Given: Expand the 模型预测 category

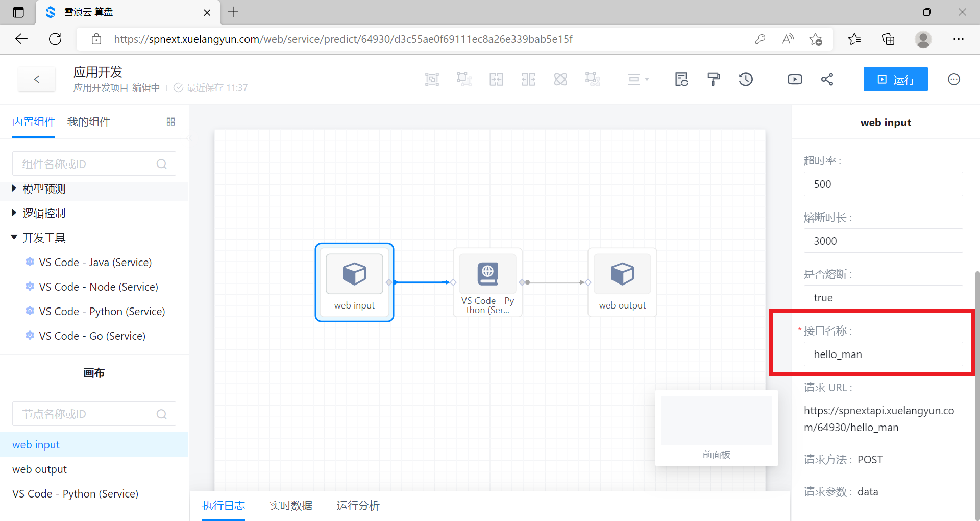Looking at the screenshot, I should point(44,189).
